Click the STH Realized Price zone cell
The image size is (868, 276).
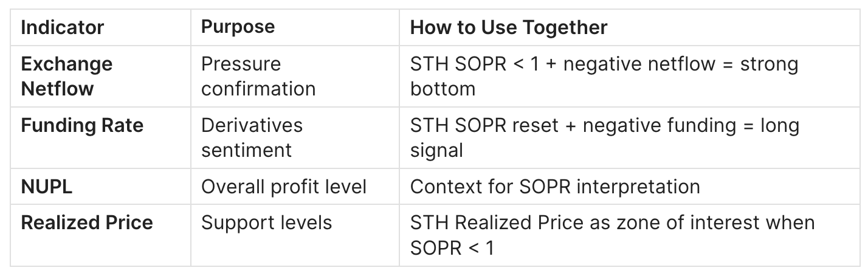point(612,235)
